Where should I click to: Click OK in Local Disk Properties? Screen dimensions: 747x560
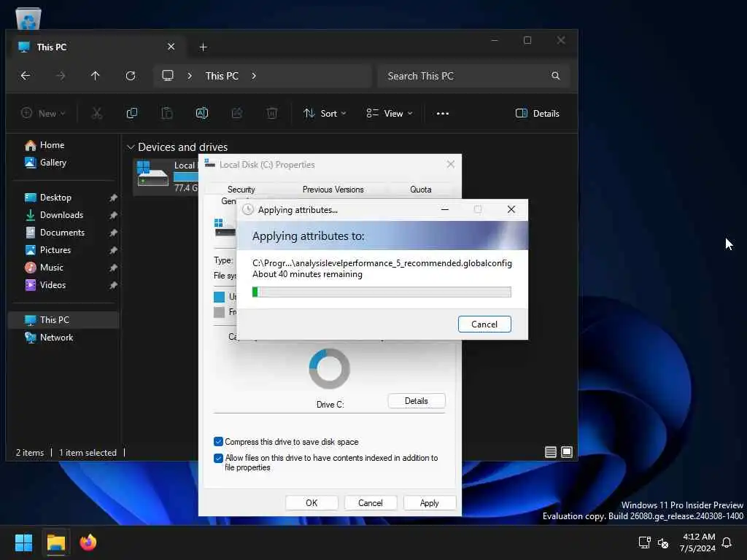coord(311,503)
